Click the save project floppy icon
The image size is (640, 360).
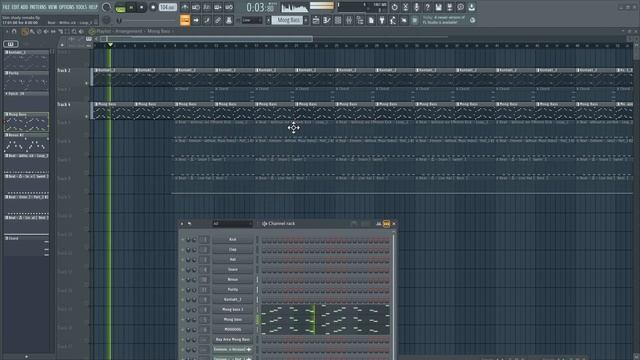(438, 7)
